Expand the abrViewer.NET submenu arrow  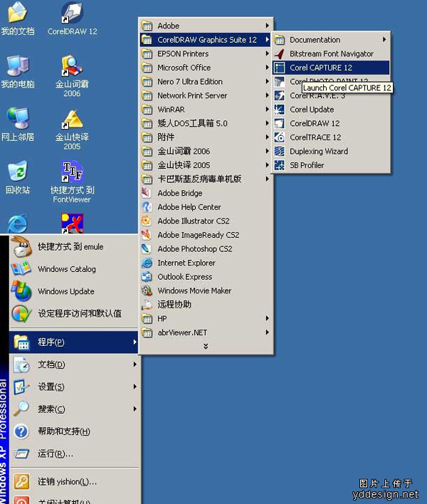[267, 332]
